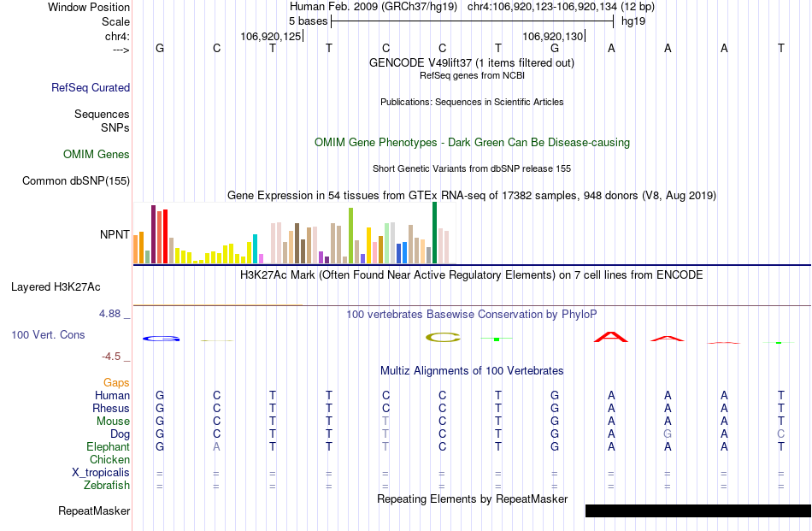This screenshot has height=531, width=812.
Task: Open the GENCODE V49lift37 track title
Action: [472, 62]
